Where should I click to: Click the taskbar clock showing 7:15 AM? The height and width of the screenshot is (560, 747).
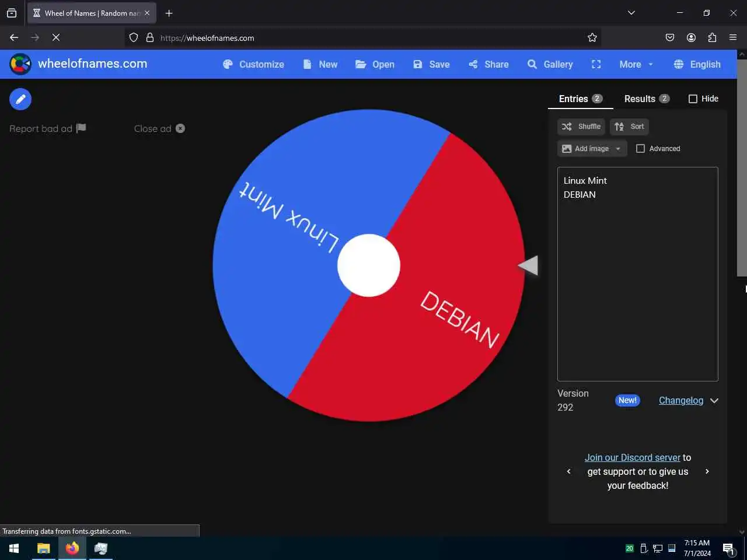(697, 548)
